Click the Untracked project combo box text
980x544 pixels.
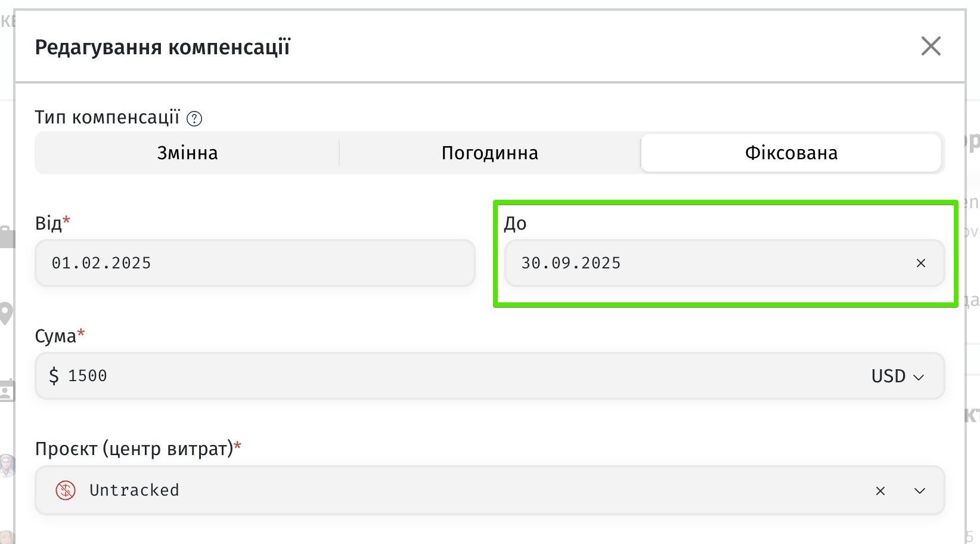point(134,490)
